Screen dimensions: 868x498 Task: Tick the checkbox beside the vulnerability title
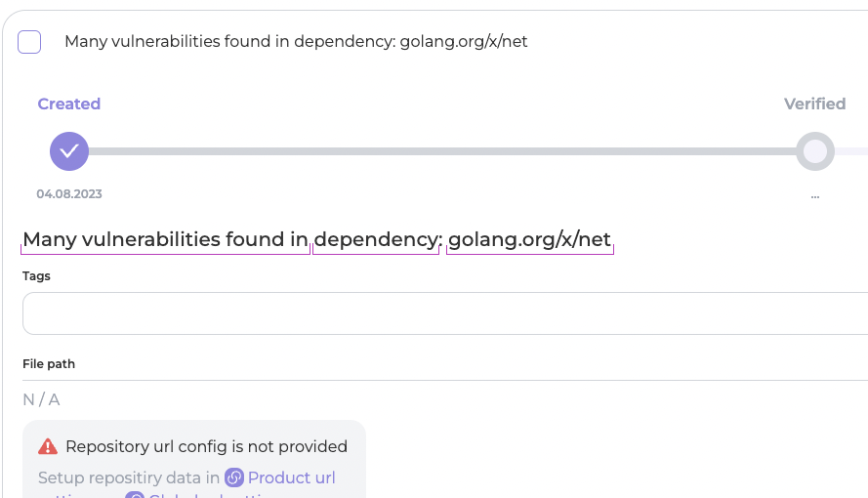[29, 42]
